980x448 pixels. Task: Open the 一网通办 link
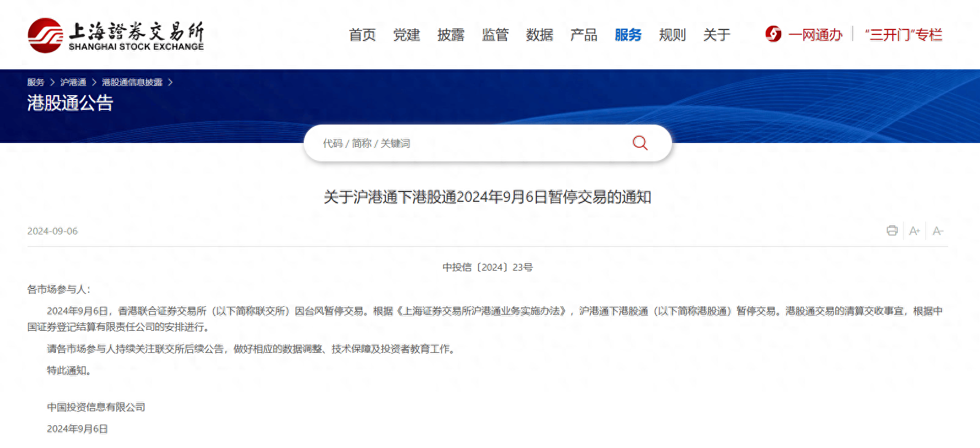(816, 35)
